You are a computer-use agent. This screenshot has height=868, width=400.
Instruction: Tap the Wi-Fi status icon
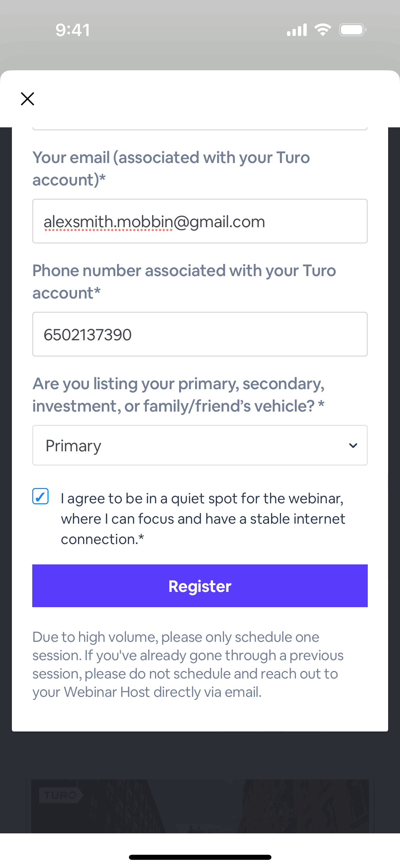pyautogui.click(x=323, y=30)
